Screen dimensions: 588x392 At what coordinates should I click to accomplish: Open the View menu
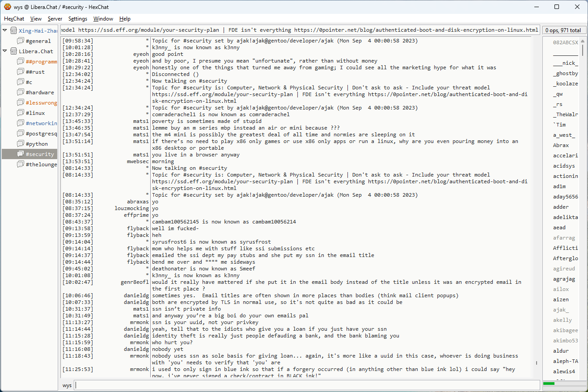click(36, 19)
